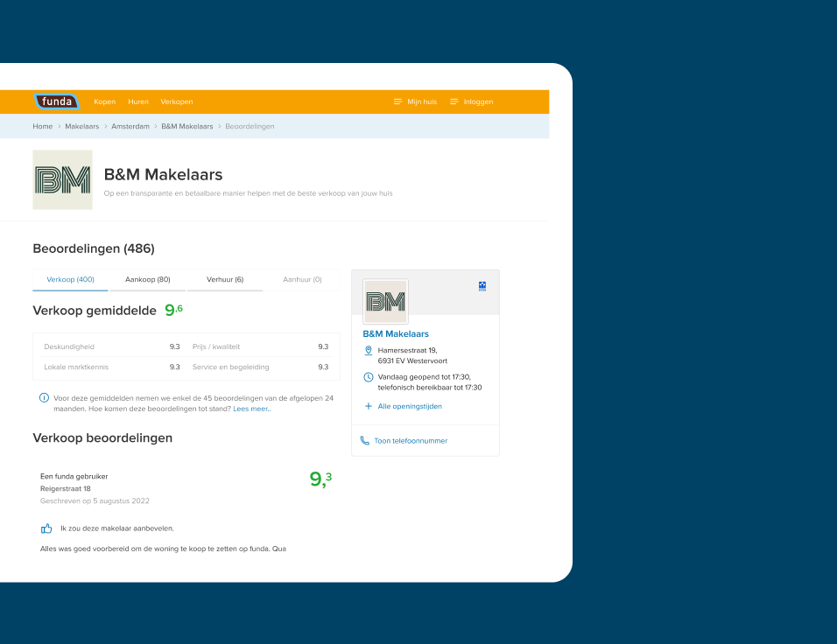Navigate to Amsterdam breadcrumb
The height and width of the screenshot is (644, 837).
pos(130,127)
